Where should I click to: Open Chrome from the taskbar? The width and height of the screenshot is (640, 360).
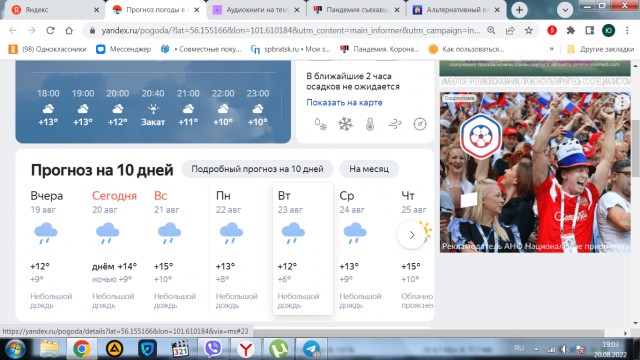(x=82, y=349)
